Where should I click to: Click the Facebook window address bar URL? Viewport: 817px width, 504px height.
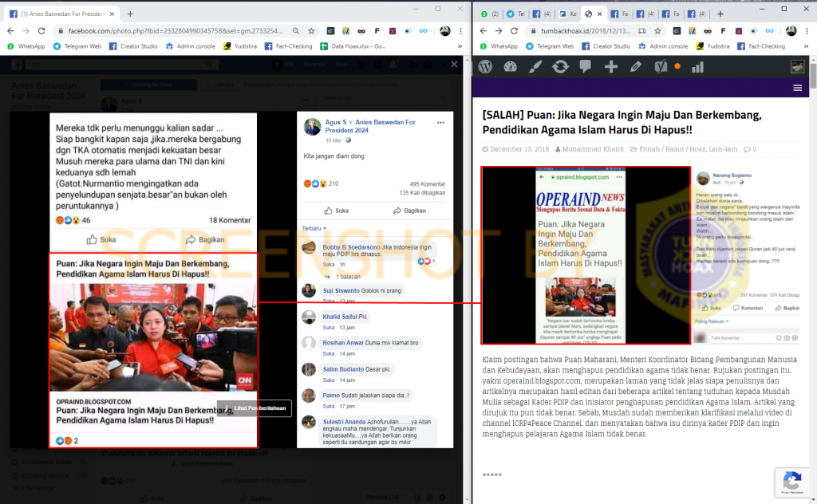click(x=176, y=31)
